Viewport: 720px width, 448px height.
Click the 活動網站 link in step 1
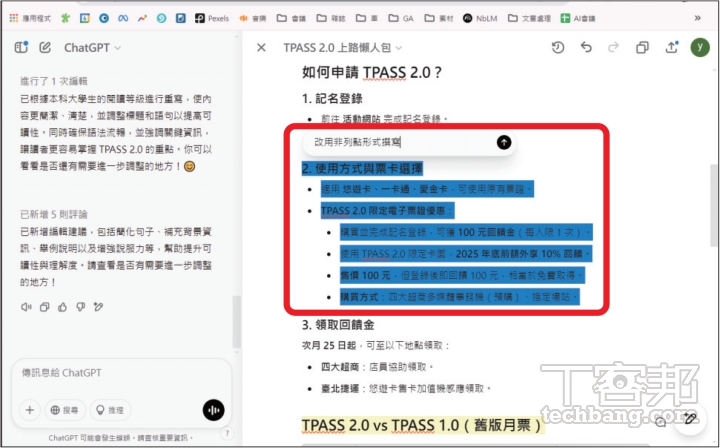pyautogui.click(x=361, y=119)
